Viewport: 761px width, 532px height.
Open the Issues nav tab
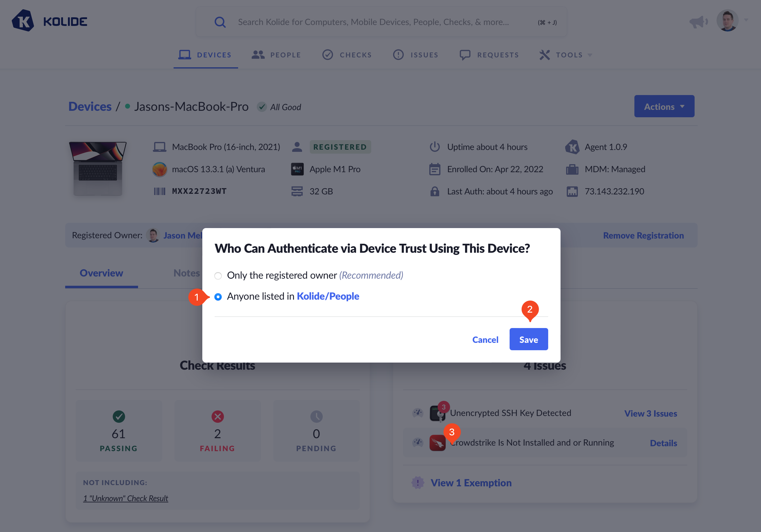coord(416,55)
